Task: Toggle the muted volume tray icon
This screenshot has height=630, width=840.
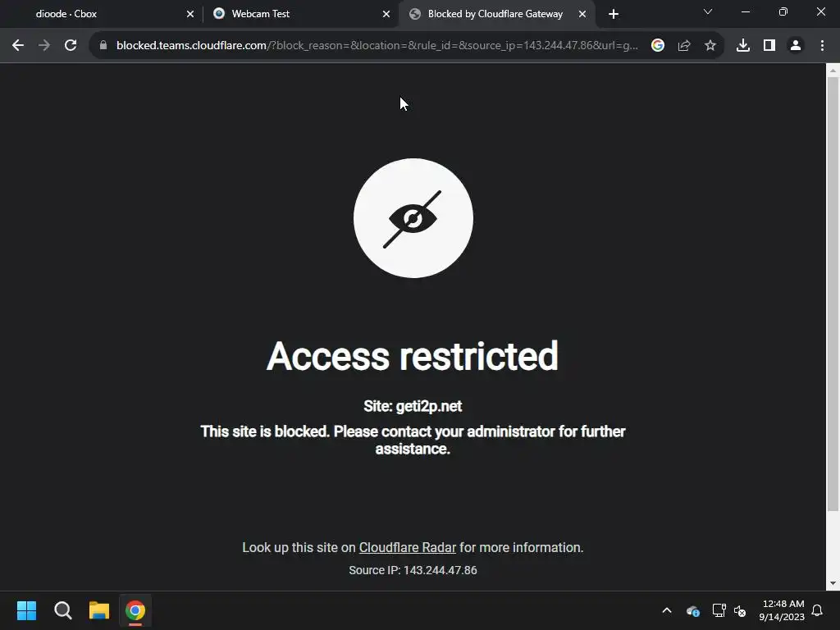Action: pyautogui.click(x=740, y=610)
